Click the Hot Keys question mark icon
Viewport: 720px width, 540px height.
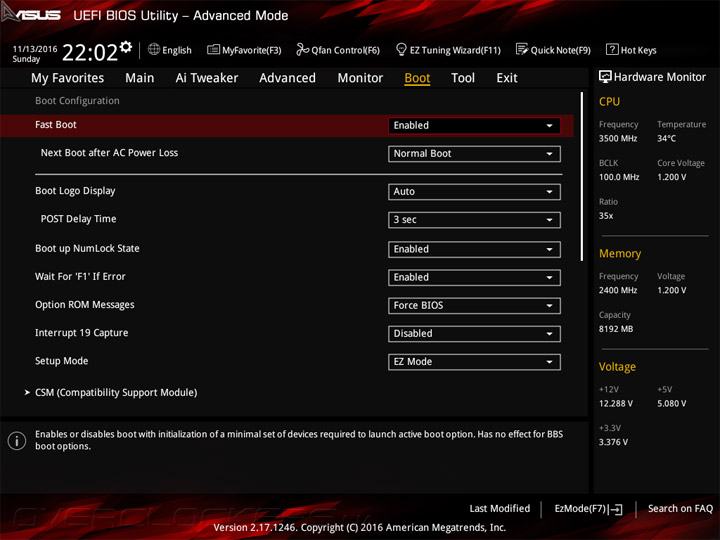[x=612, y=49]
